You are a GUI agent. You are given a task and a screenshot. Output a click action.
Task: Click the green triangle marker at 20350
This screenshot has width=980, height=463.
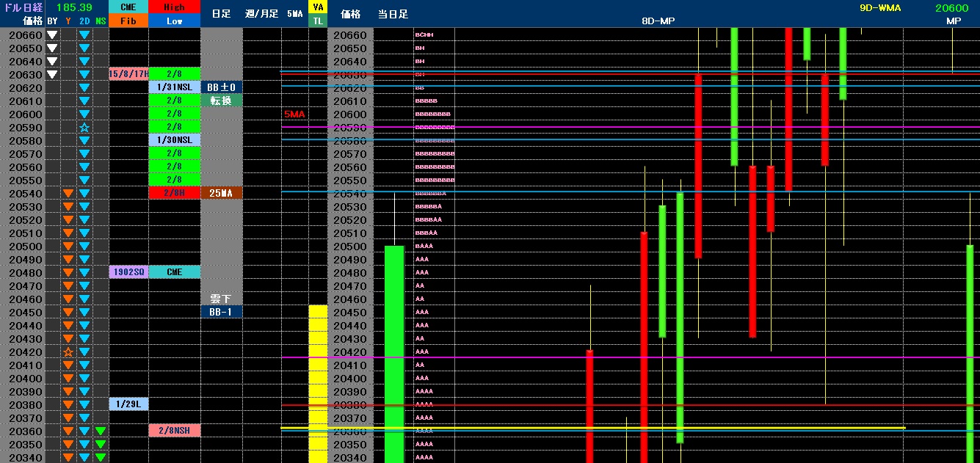[101, 445]
